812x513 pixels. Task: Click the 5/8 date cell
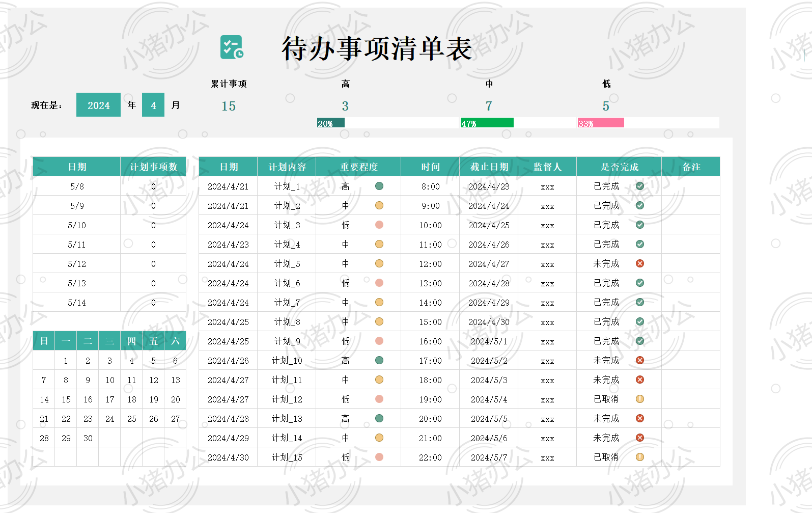[77, 186]
